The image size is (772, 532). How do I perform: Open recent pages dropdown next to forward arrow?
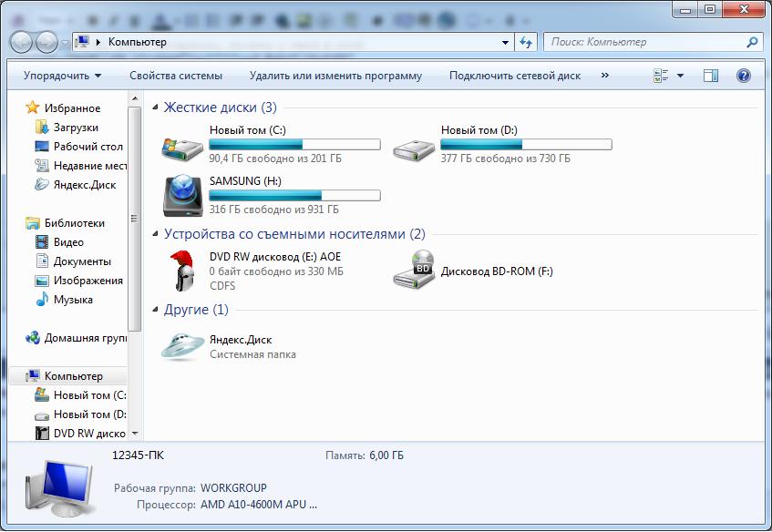65,43
